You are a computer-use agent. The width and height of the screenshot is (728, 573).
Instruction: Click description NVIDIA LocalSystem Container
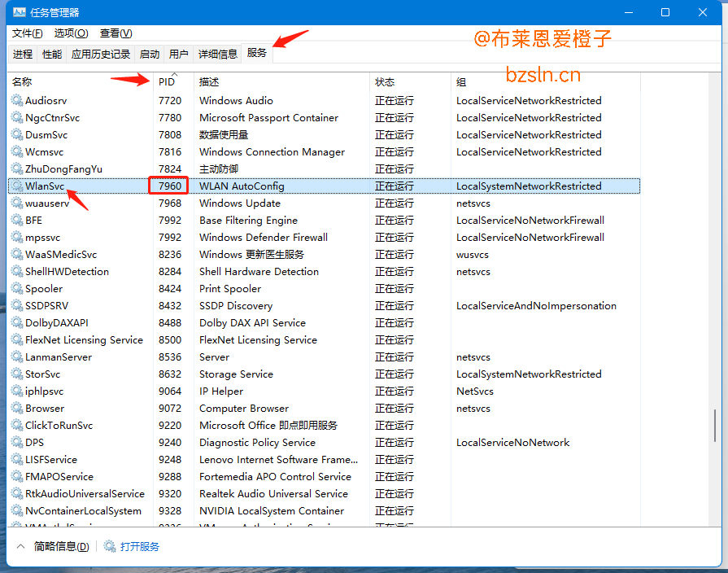(x=272, y=510)
